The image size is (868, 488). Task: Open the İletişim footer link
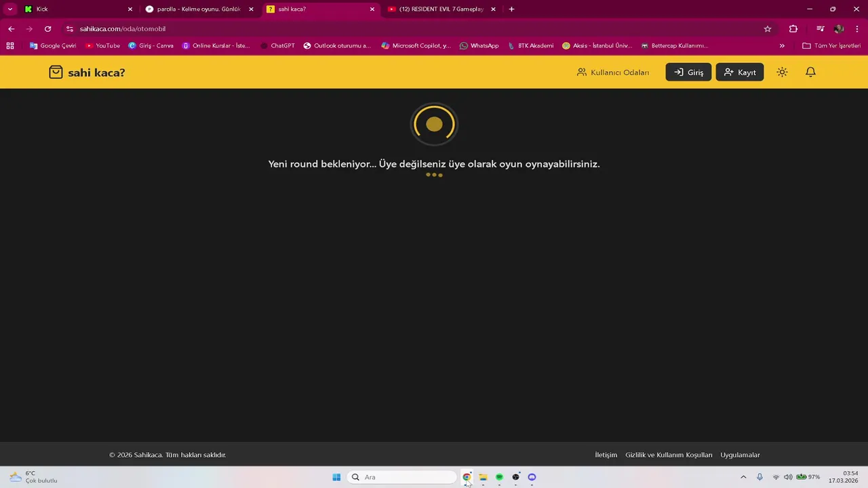coord(606,455)
